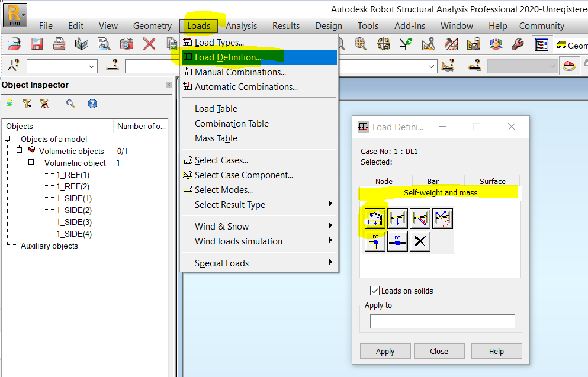
Task: Click the Object Inspector search magnifier
Action: [70, 104]
